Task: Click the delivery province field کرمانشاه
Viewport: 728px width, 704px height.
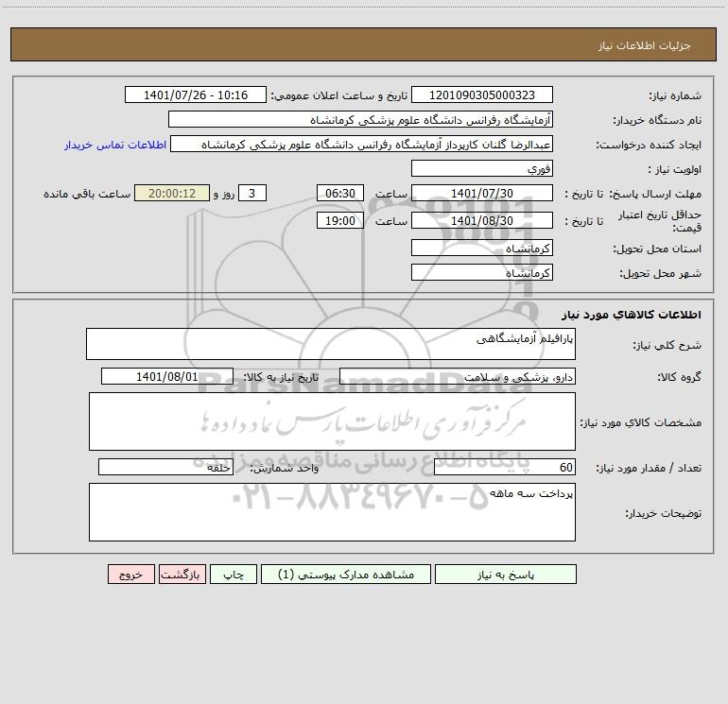Action: pyautogui.click(x=482, y=248)
